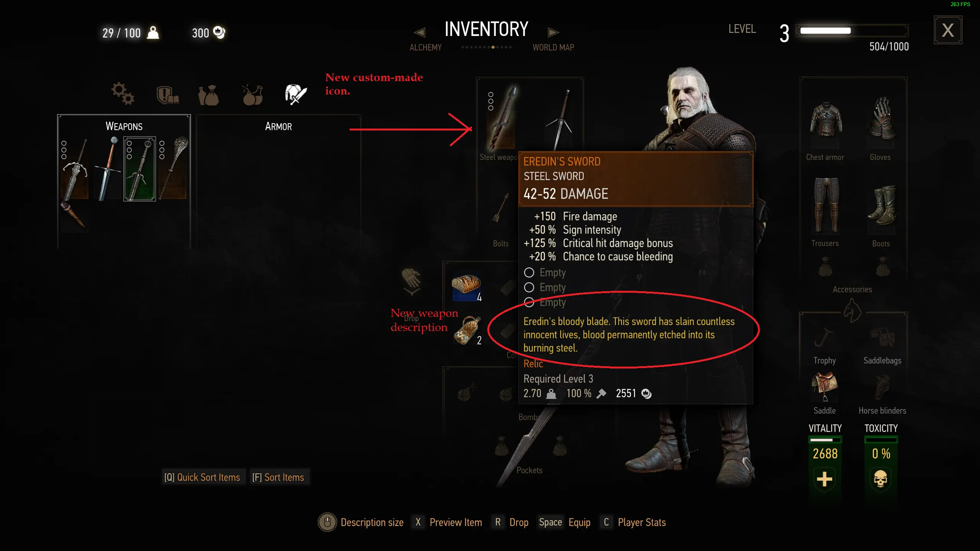This screenshot has height=551, width=980.
Task: Open the Weapons inventory section header
Action: click(124, 126)
